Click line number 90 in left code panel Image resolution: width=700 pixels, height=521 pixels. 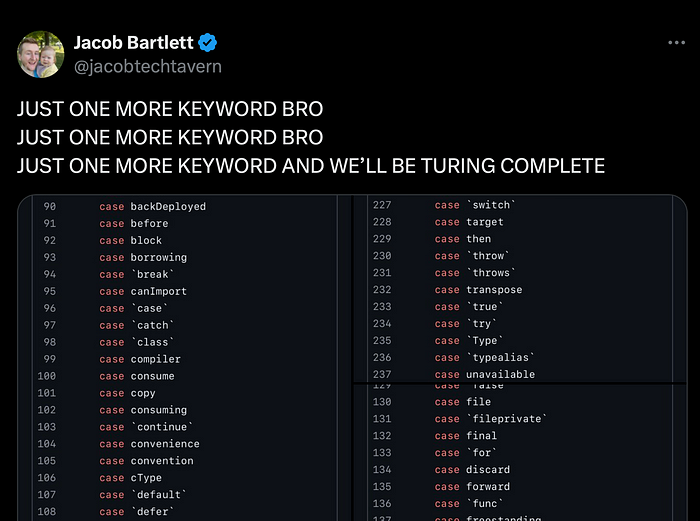50,207
